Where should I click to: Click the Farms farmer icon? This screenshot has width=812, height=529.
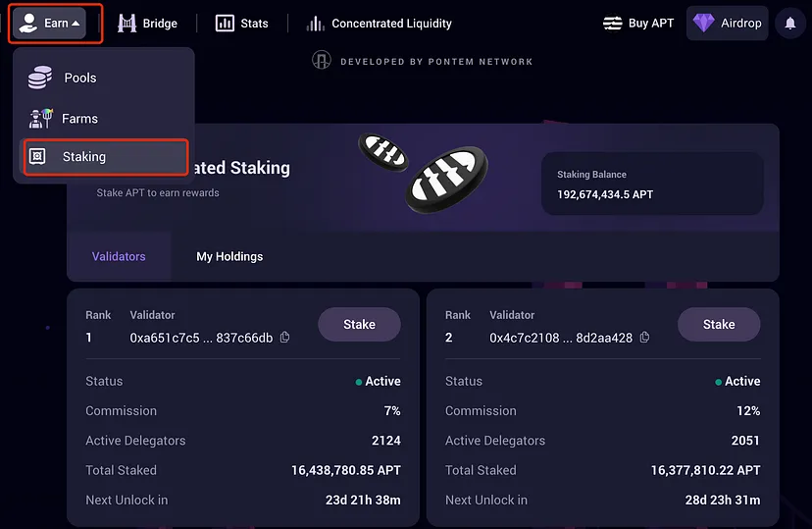(41, 119)
